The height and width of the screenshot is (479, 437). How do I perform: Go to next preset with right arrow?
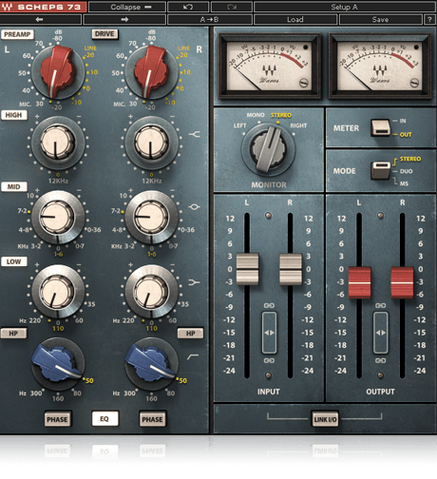click(124, 20)
